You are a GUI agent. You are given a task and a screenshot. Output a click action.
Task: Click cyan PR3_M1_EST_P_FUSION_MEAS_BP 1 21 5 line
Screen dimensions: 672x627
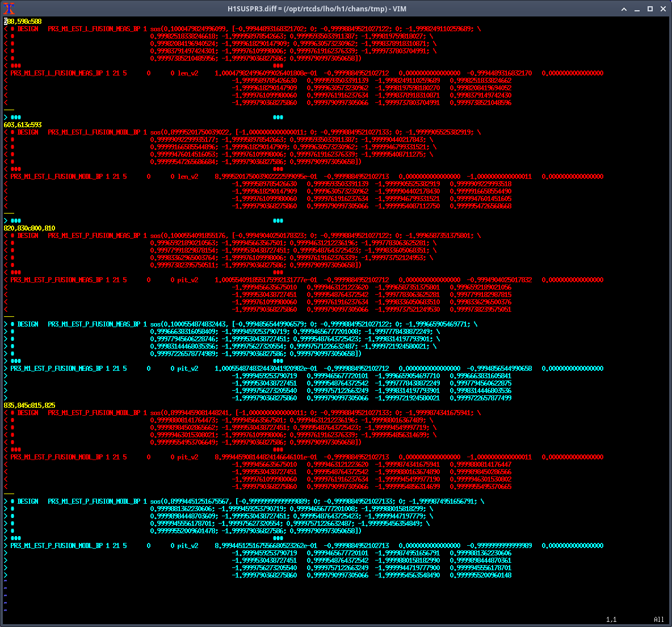pyautogui.click(x=68, y=369)
